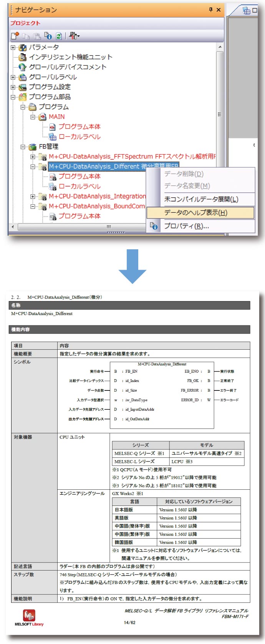The width and height of the screenshot is (265, 644).
Task: Open the view options toolbar dropdown
Action: tap(75, 36)
